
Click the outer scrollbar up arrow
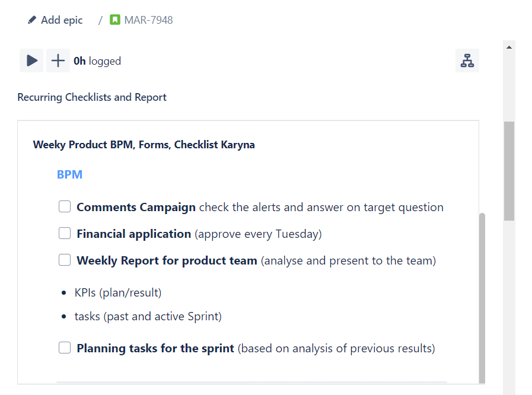tap(509, 46)
